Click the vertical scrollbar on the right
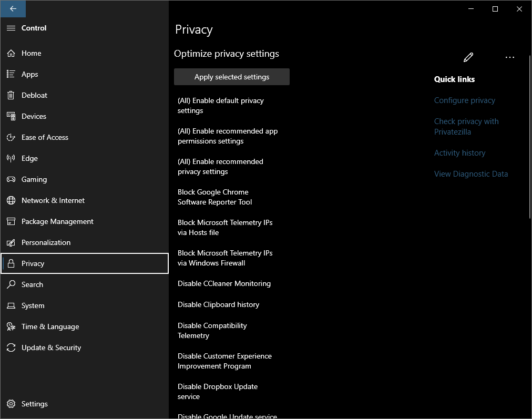This screenshot has height=419, width=532. (x=529, y=137)
